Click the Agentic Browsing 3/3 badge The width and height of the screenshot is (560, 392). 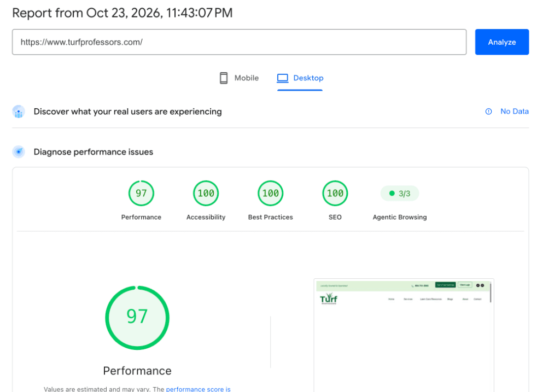point(399,193)
